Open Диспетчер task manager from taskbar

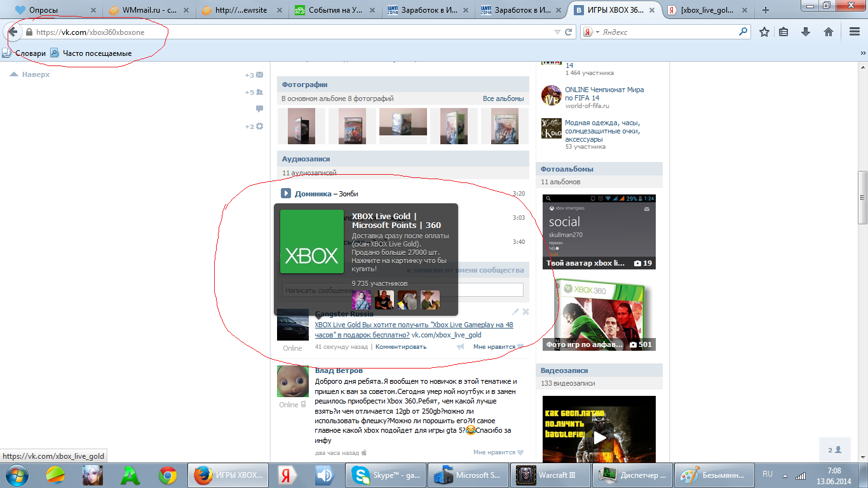[x=633, y=475]
